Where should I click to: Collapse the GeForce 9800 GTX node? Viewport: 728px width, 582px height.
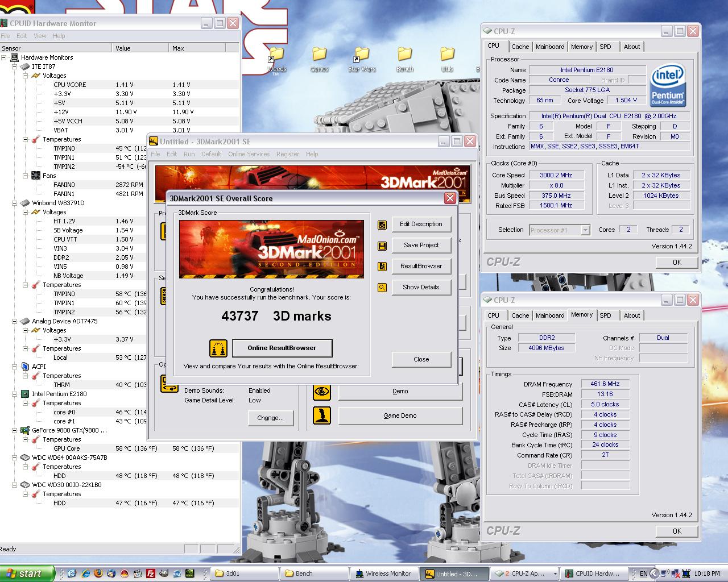(15, 430)
